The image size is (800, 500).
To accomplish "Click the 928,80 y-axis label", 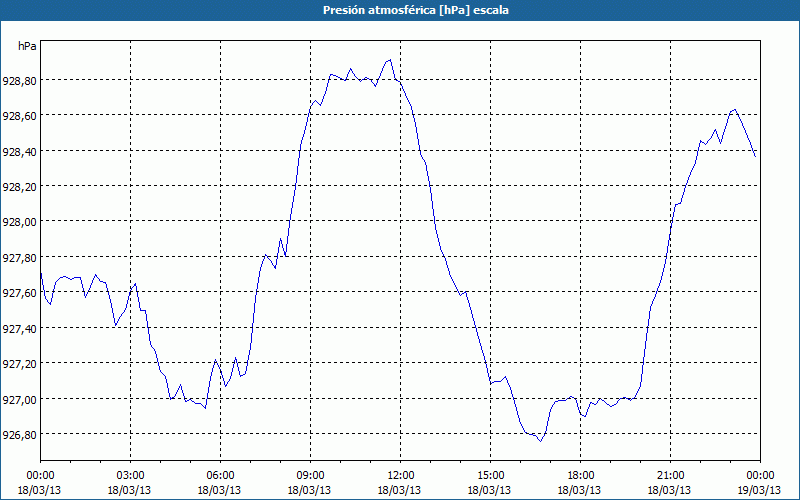I will (x=19, y=80).
